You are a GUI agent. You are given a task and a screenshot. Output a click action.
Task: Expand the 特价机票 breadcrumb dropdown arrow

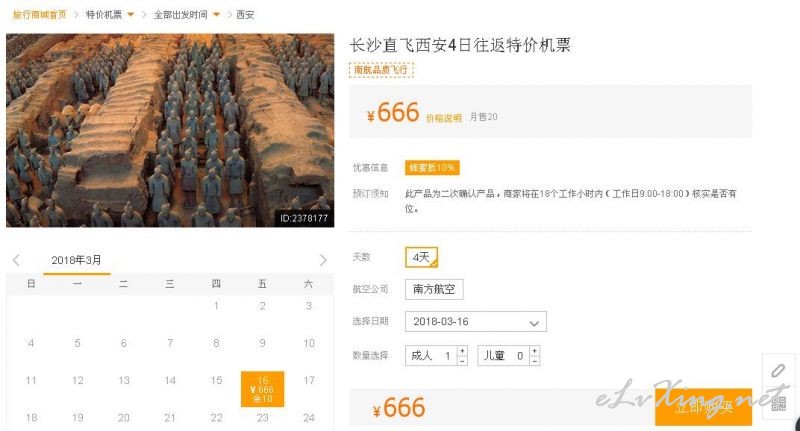(x=131, y=15)
